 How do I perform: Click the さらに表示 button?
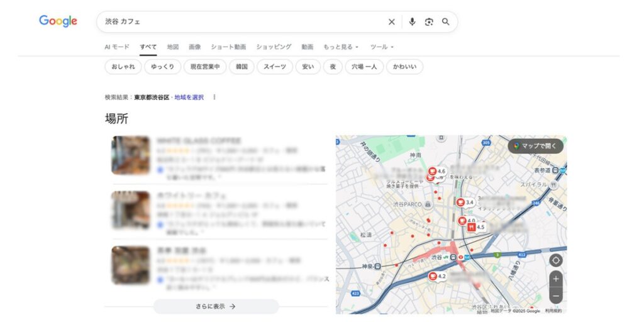pos(216,306)
